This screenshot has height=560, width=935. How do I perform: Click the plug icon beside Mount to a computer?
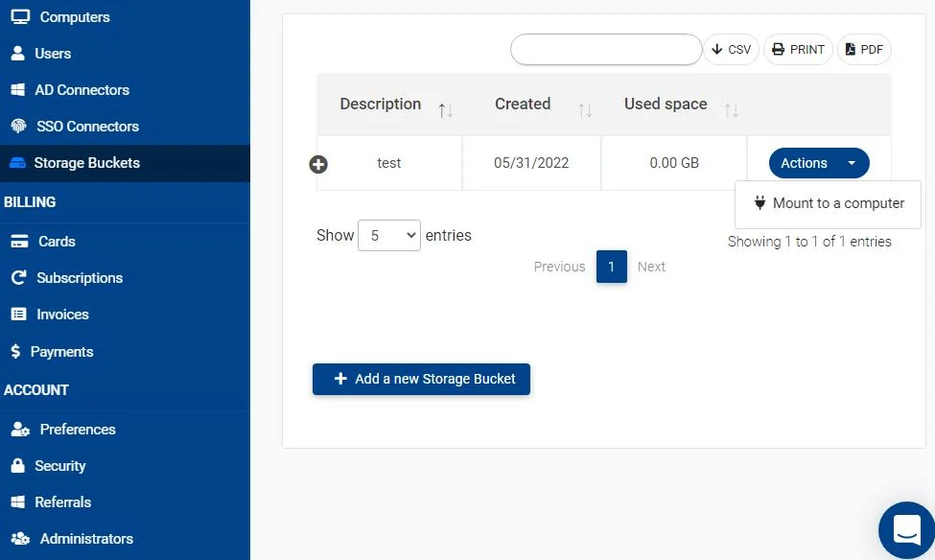tap(760, 202)
